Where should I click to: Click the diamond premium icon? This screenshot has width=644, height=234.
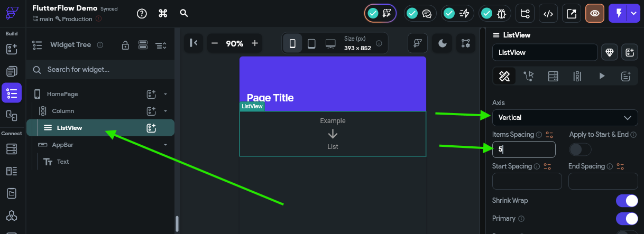click(x=610, y=53)
